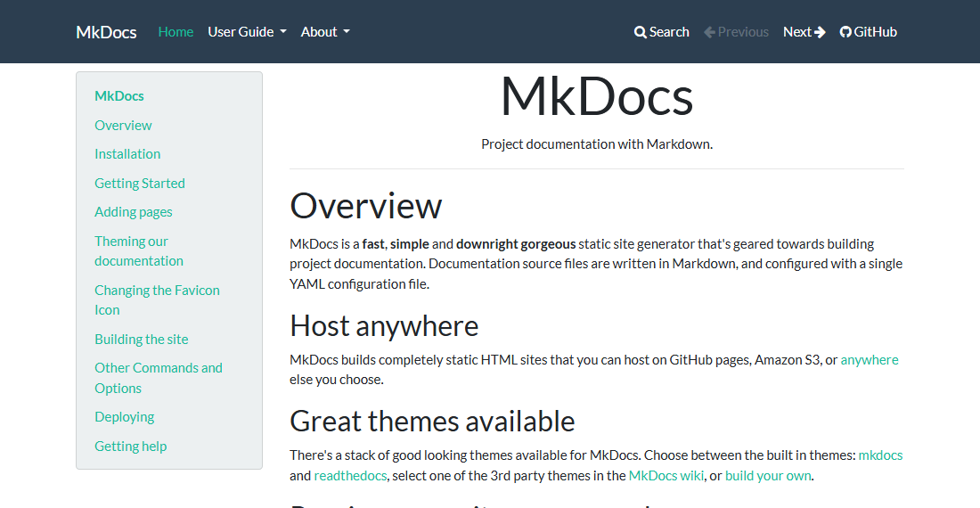The height and width of the screenshot is (508, 980).
Task: Click the Great themes available heading
Action: [432, 422]
